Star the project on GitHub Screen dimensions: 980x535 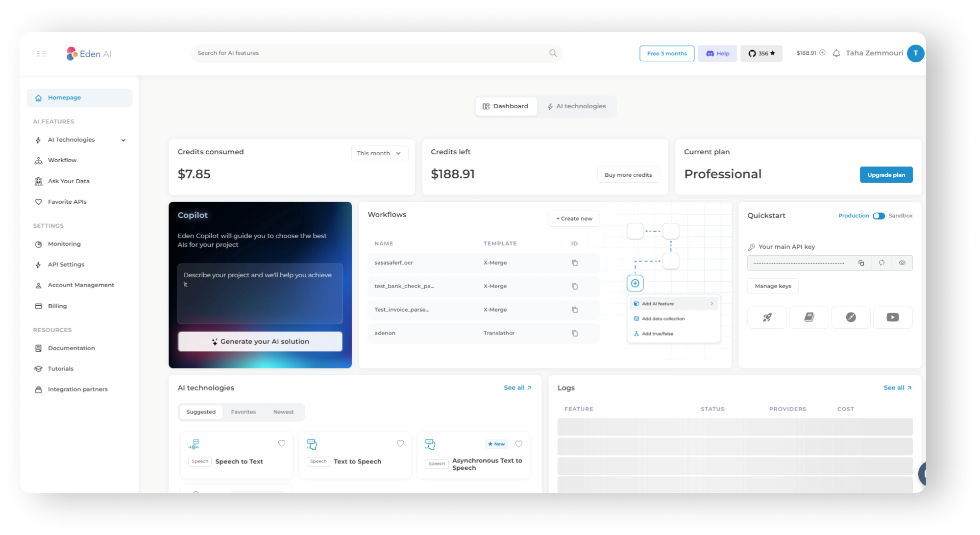[x=761, y=53]
